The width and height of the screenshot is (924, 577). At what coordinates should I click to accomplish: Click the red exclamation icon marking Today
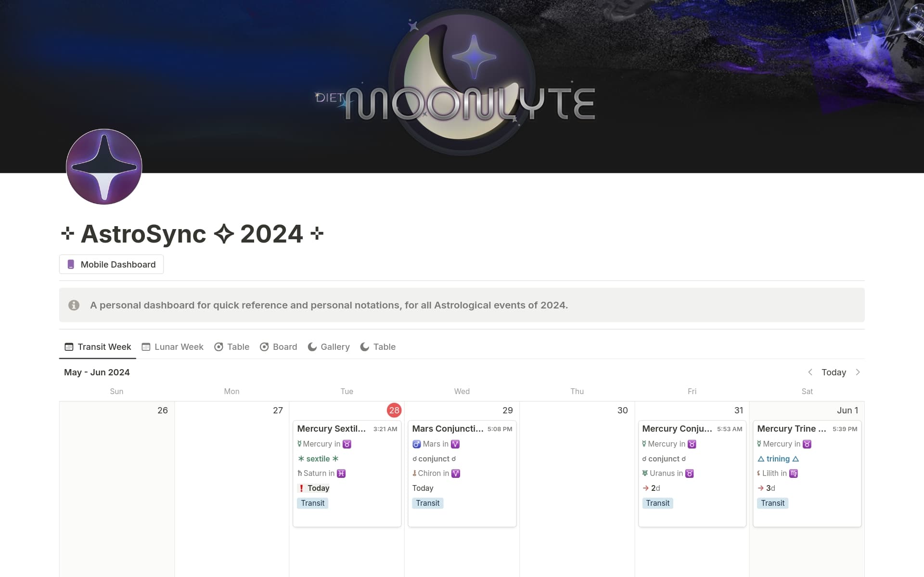[301, 488]
